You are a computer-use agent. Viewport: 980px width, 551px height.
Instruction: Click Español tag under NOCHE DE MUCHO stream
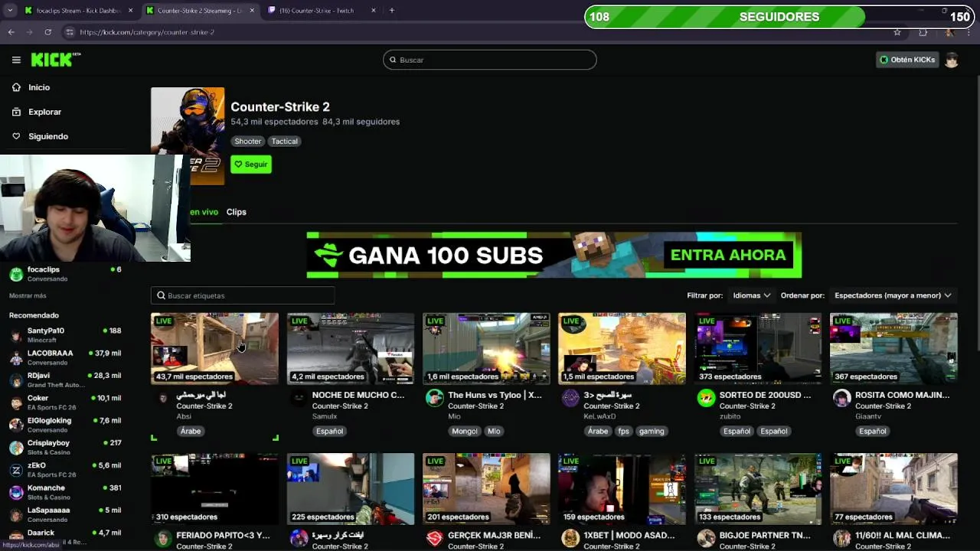pos(330,431)
